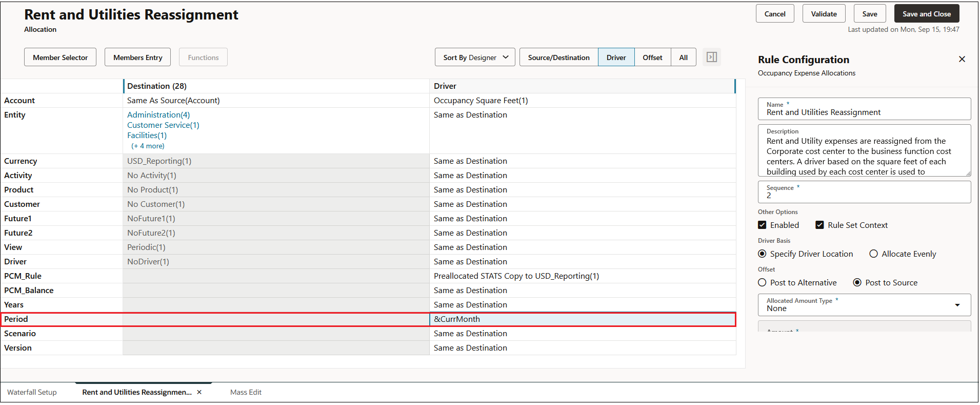Click the Validate button

pyautogui.click(x=824, y=14)
